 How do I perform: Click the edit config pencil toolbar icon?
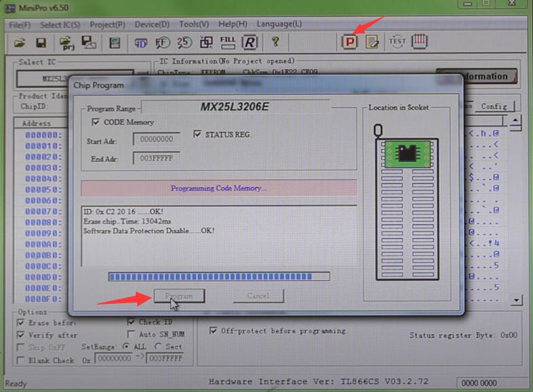tap(372, 42)
